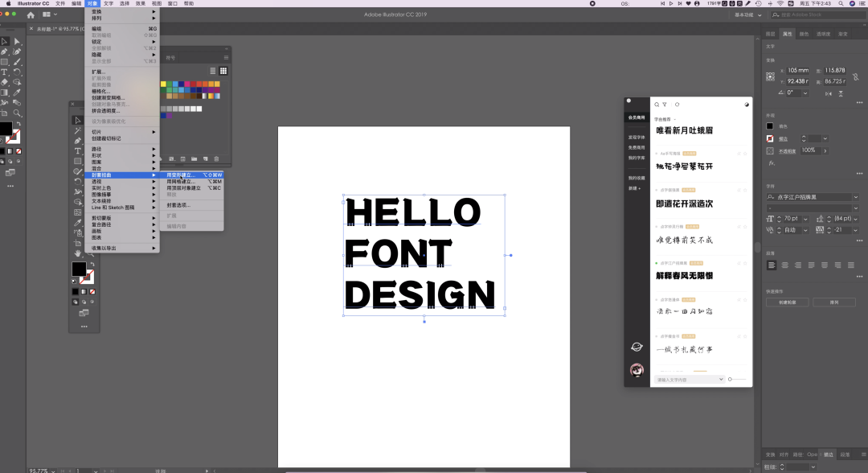Click the X position field showing 105 mm

point(797,71)
